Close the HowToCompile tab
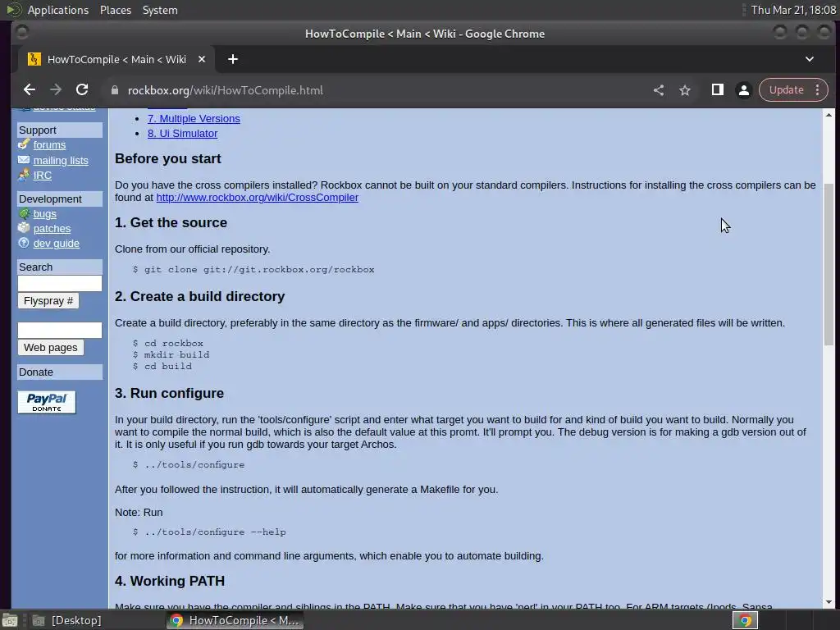This screenshot has width=840, height=630. point(202,59)
